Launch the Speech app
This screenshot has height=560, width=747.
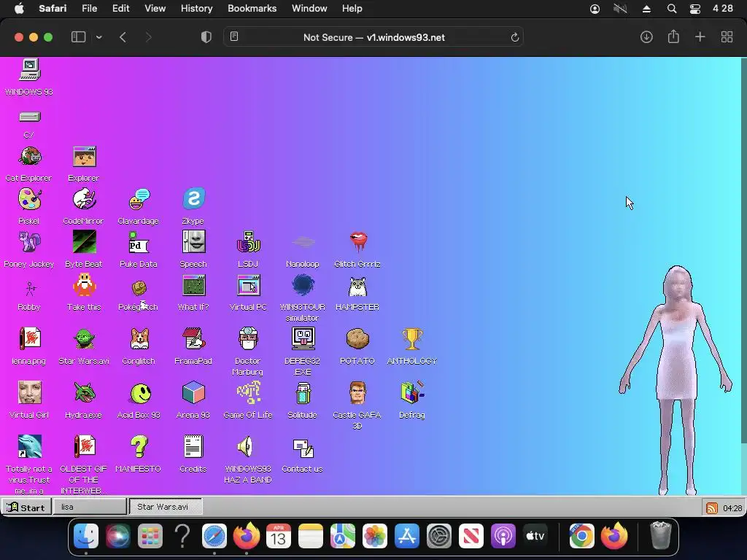pyautogui.click(x=194, y=242)
